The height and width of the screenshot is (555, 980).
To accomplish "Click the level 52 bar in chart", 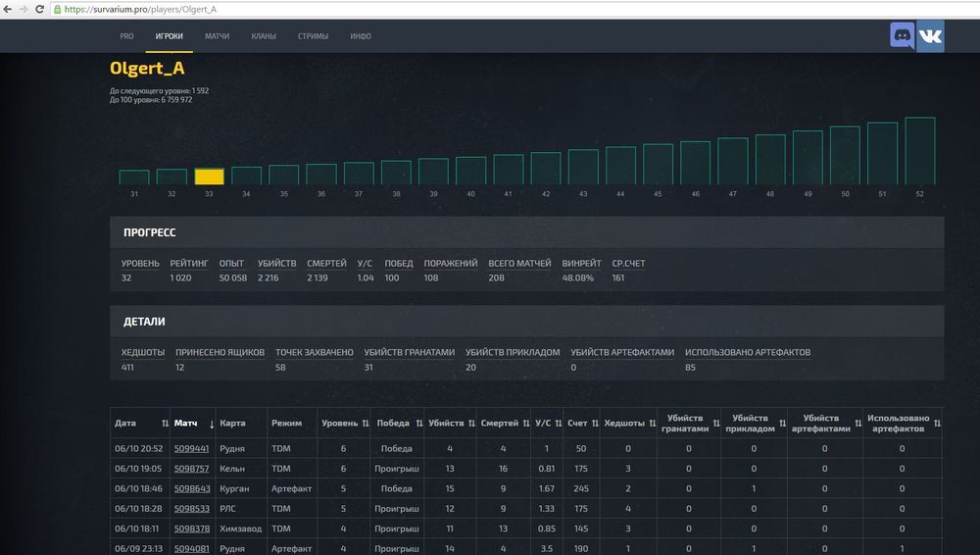I will [919, 151].
